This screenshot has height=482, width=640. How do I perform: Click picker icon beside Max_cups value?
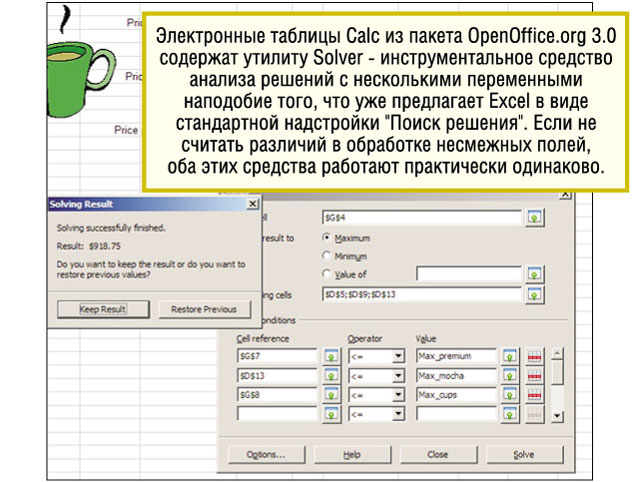point(509,395)
